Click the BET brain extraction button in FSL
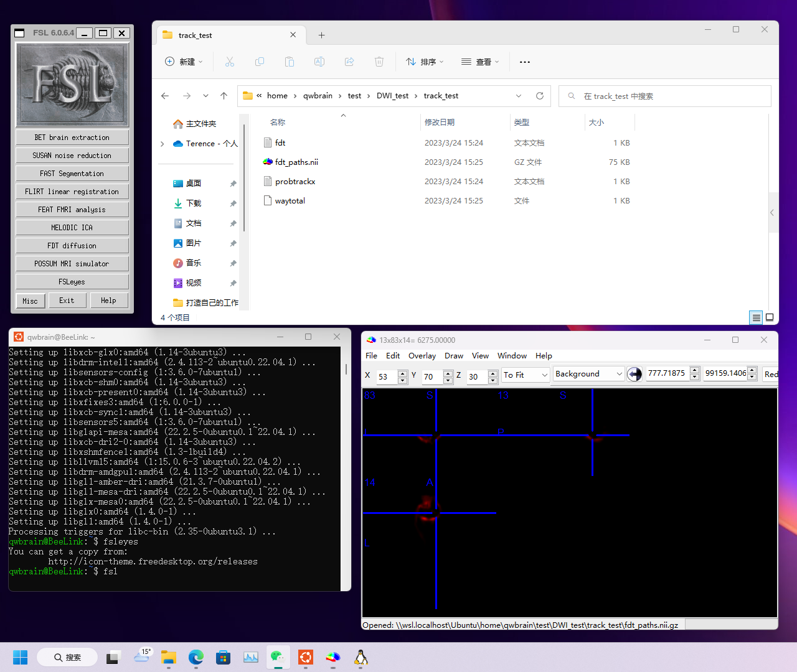The width and height of the screenshot is (797, 672). 72,137
